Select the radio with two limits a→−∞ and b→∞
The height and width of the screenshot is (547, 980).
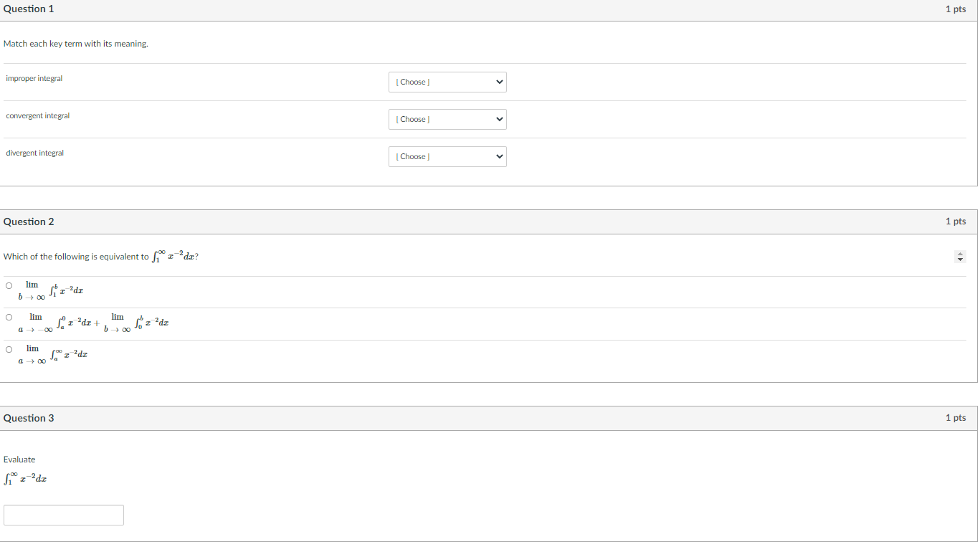[9, 317]
